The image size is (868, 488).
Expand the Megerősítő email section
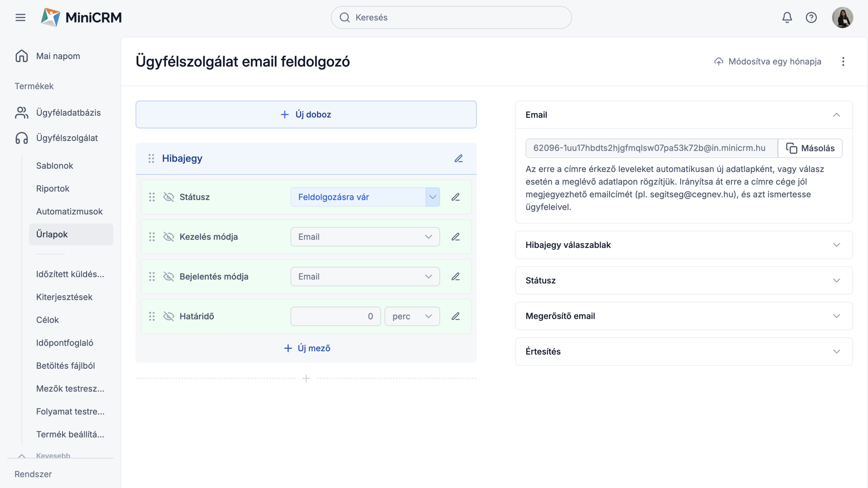pyautogui.click(x=684, y=316)
